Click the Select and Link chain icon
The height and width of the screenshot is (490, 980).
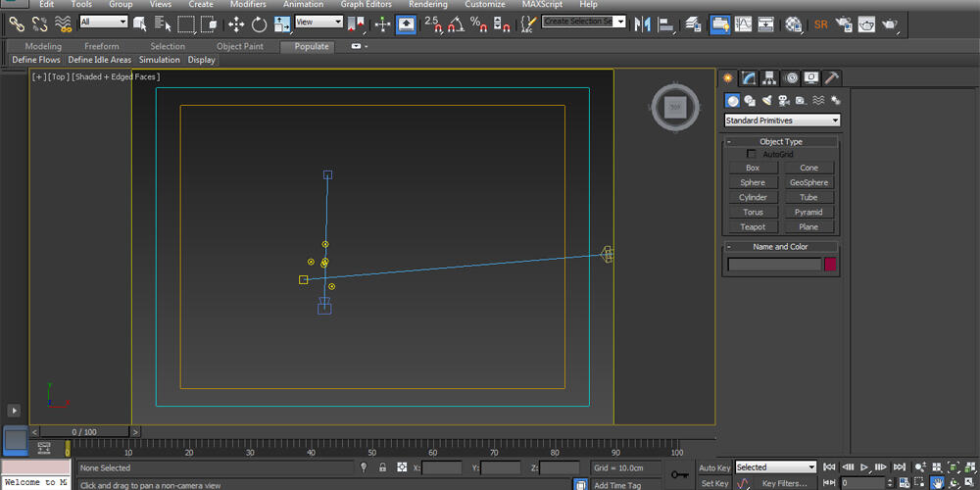[17, 24]
